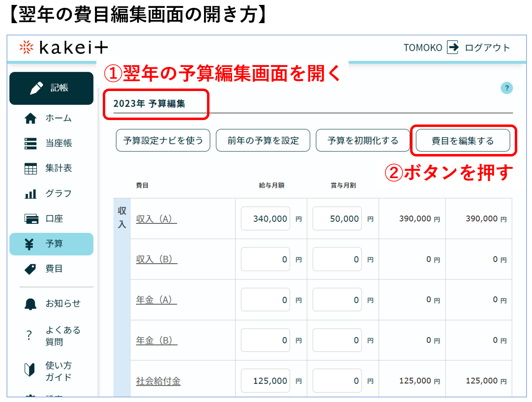This screenshot has width=532, height=402.
Task: Open the 収入（A） category link
Action: coord(156,219)
